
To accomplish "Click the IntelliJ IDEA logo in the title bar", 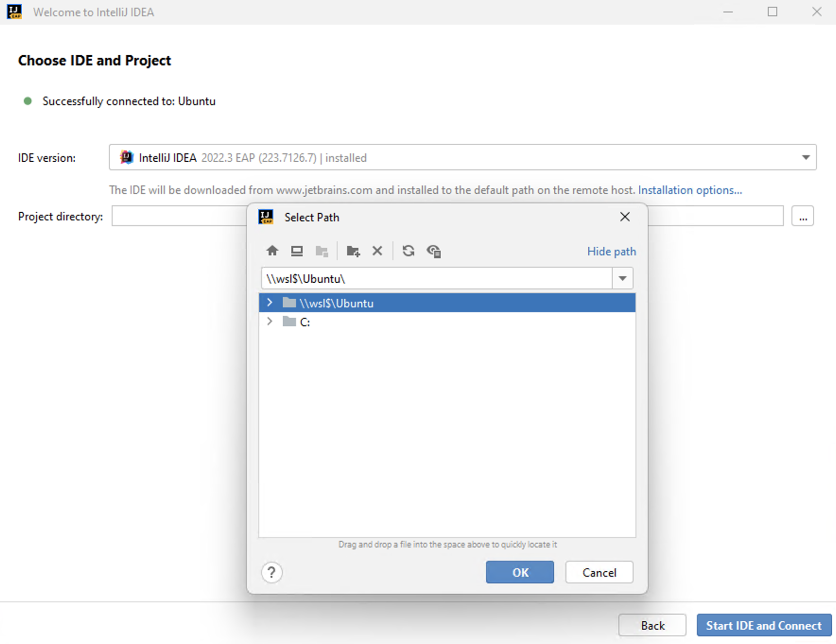I will click(x=14, y=11).
